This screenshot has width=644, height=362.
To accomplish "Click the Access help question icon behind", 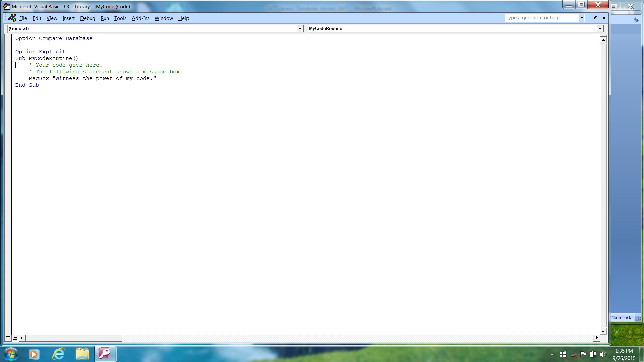I will pyautogui.click(x=637, y=19).
